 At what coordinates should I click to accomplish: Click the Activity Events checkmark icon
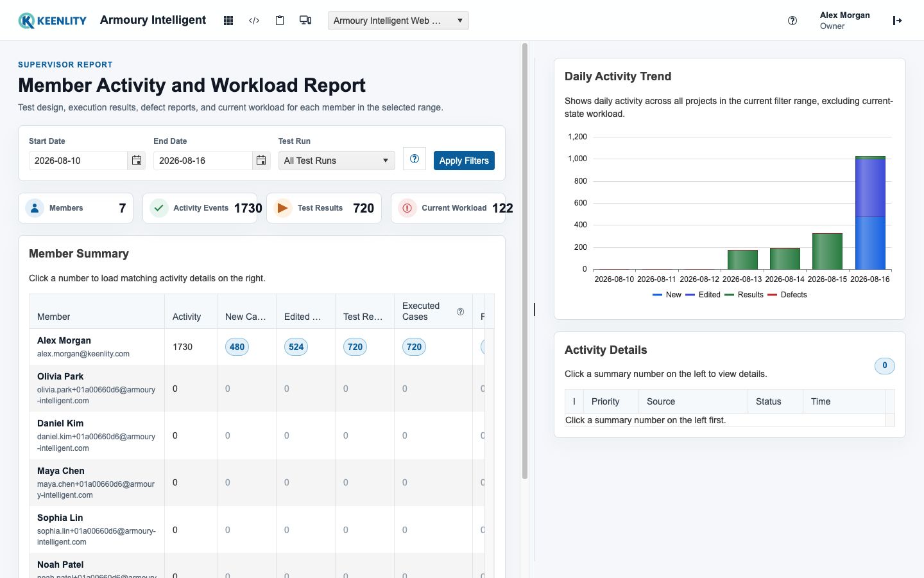(158, 208)
